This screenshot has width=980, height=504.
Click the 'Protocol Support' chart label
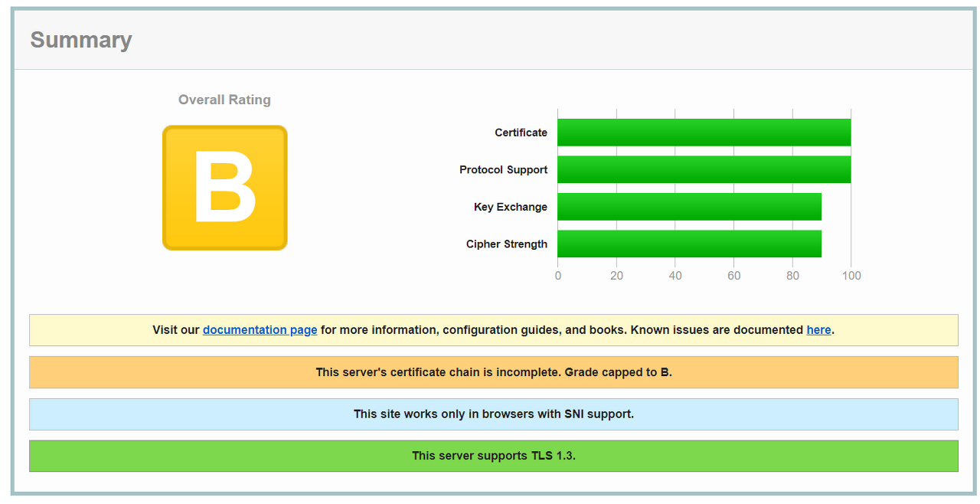(503, 169)
